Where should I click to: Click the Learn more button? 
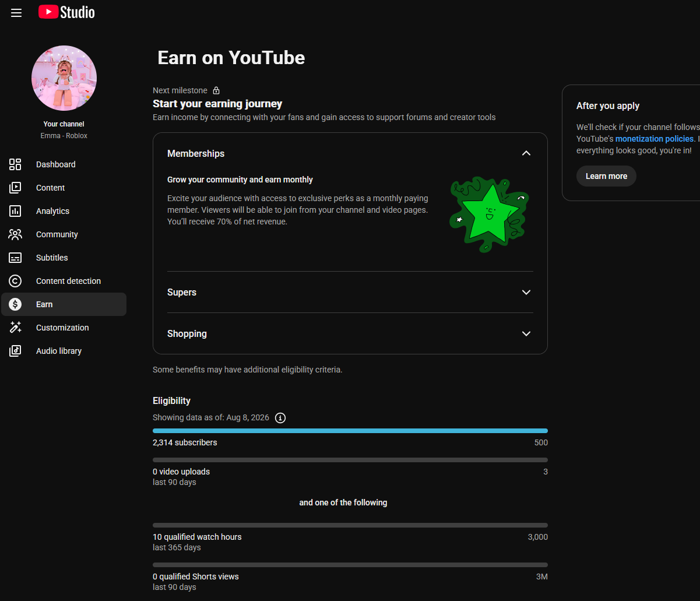coord(606,176)
